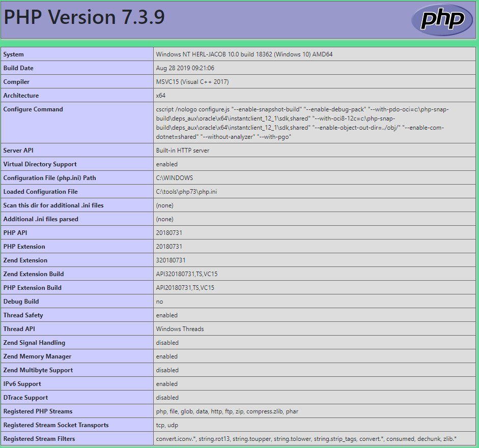The image size is (479, 448).
Task: Select the Thread Safety "enabled" value
Action: (x=167, y=315)
